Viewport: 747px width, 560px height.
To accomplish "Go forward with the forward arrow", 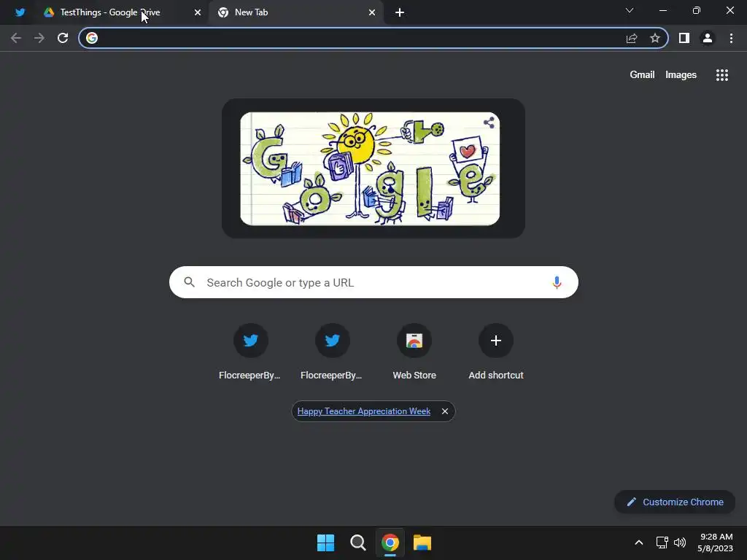I will point(39,38).
